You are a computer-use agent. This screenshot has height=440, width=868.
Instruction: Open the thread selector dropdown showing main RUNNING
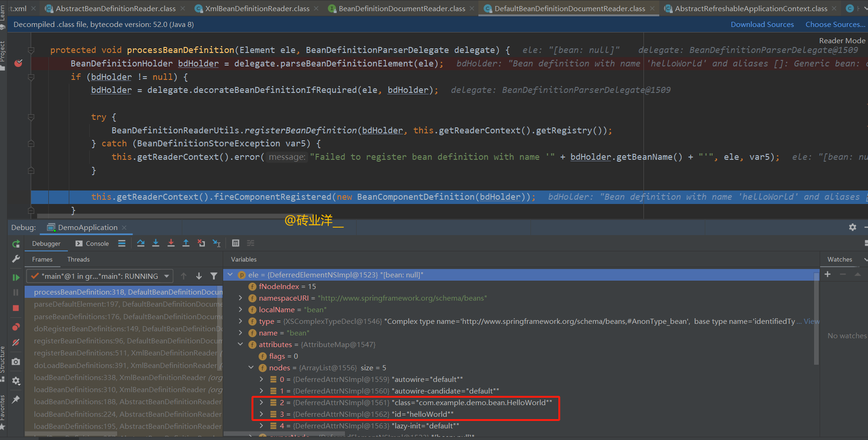tap(100, 276)
